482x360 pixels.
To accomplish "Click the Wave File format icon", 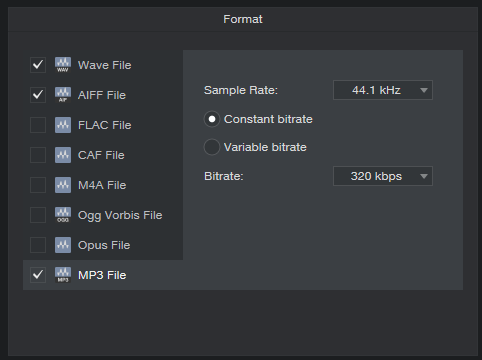I will 63,65.
